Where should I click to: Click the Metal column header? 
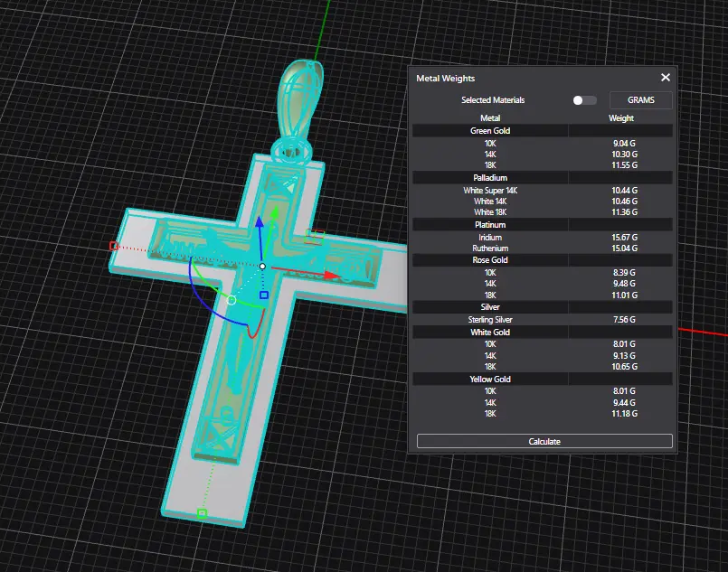tap(490, 118)
